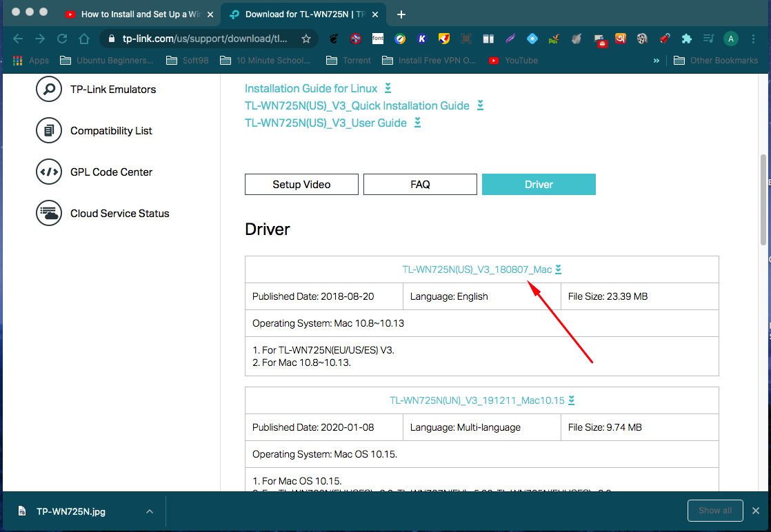Screen dimensions: 771x532
Task: Open the YouTube bookmark
Action: (x=513, y=61)
